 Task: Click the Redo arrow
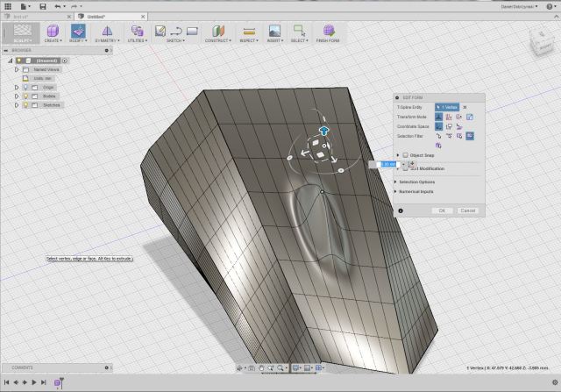[x=74, y=6]
